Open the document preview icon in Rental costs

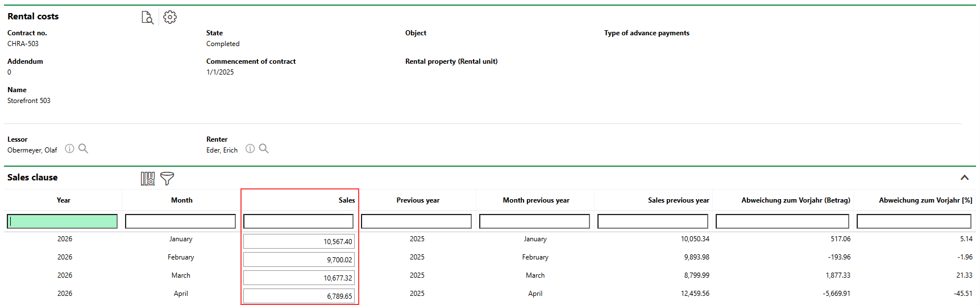pyautogui.click(x=147, y=18)
